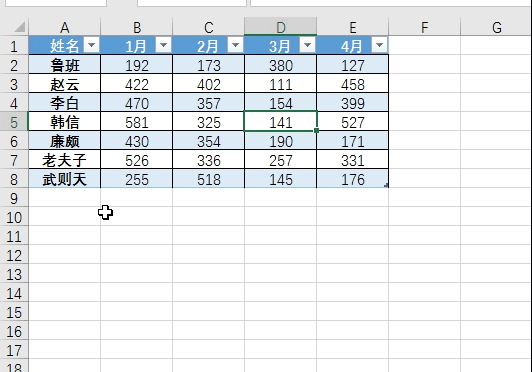
Task: Select the cell with value 458
Action: point(353,83)
